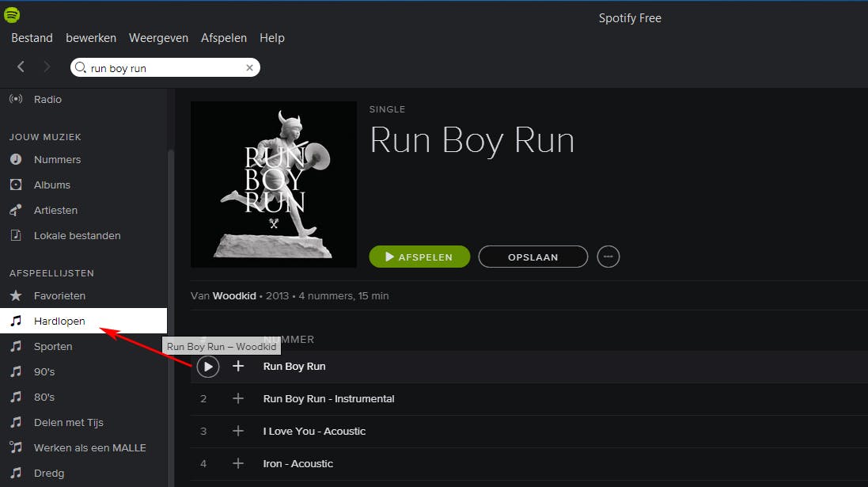Clear the search field with X
The height and width of the screenshot is (487, 868).
click(x=250, y=67)
